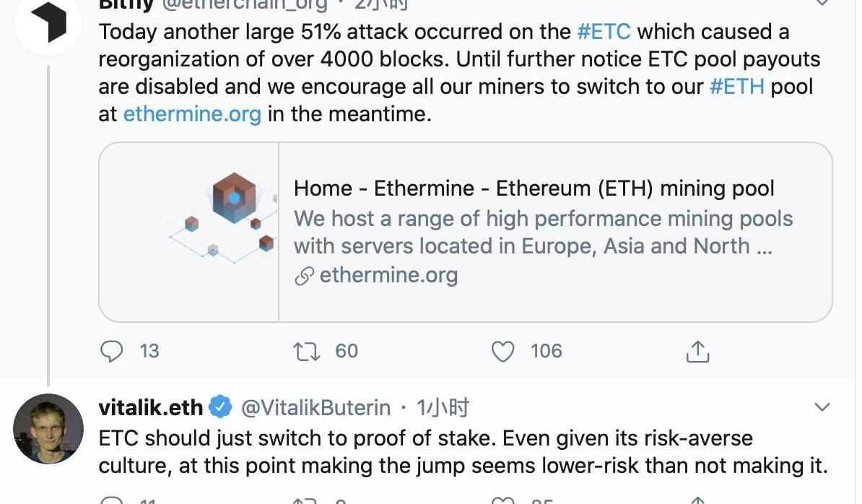Open Ethermine link card title
This screenshot has width=862, height=504.
pyautogui.click(x=534, y=188)
